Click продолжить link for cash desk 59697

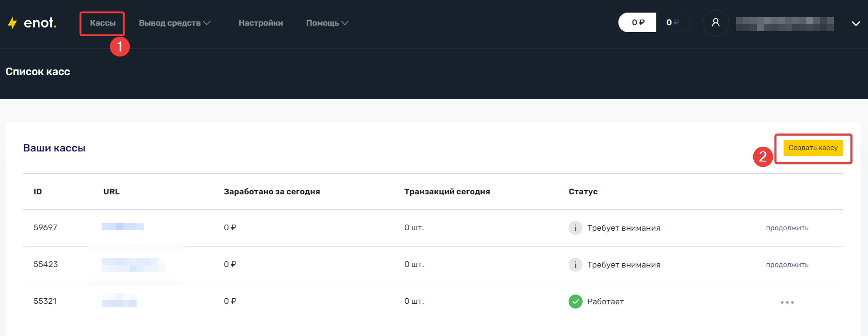point(787,228)
